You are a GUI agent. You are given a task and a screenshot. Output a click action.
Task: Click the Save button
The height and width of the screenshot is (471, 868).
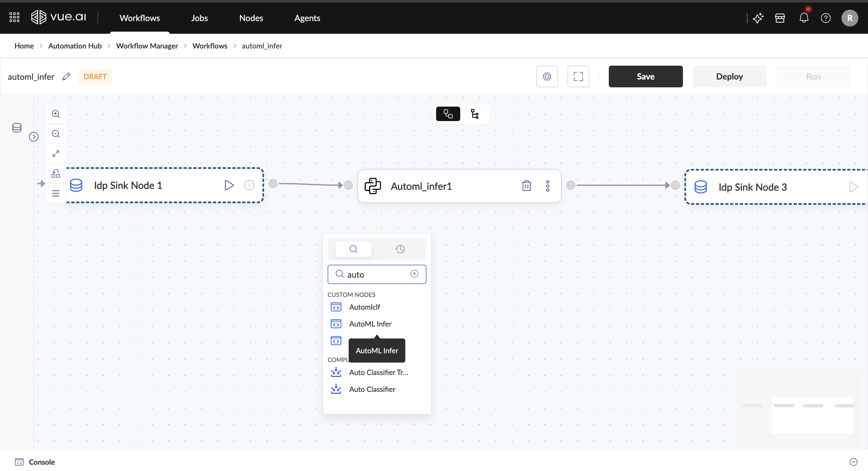pyautogui.click(x=645, y=76)
